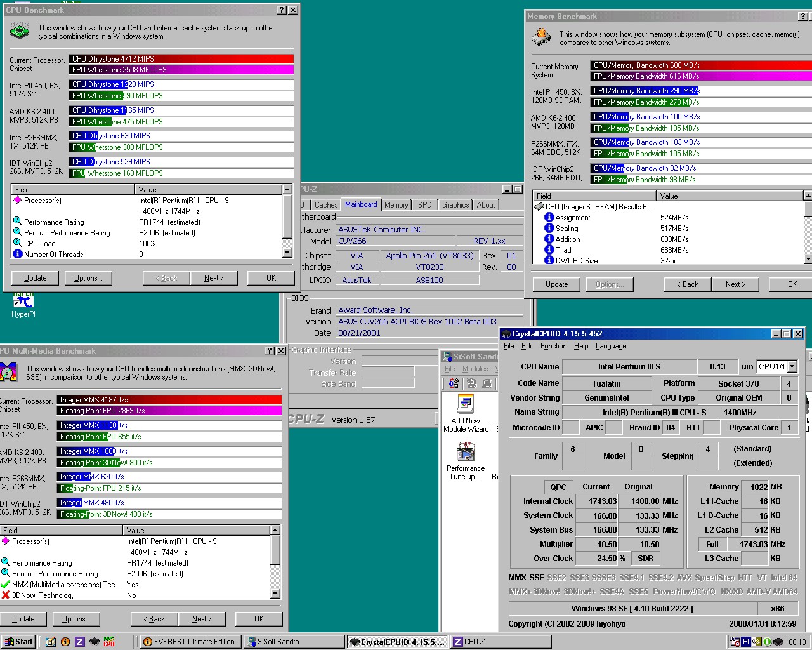Screen dimensions: 812x650
Task: Click Update in Memory Benchmark window
Action: click(x=557, y=284)
